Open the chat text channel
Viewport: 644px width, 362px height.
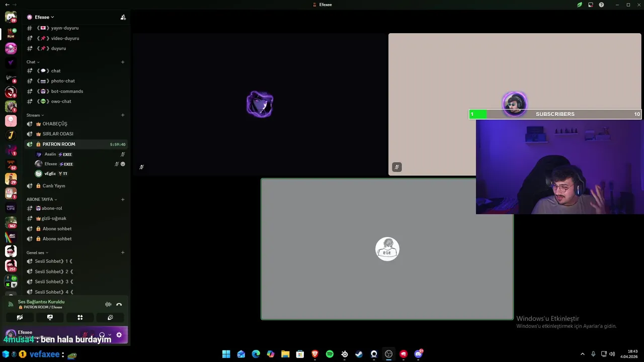(x=75, y=71)
